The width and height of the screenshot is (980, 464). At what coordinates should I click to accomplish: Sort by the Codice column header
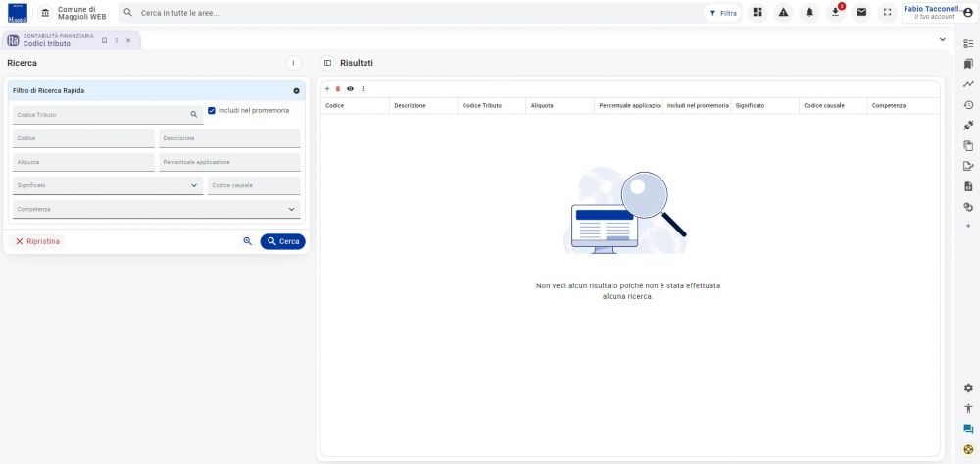click(x=355, y=106)
